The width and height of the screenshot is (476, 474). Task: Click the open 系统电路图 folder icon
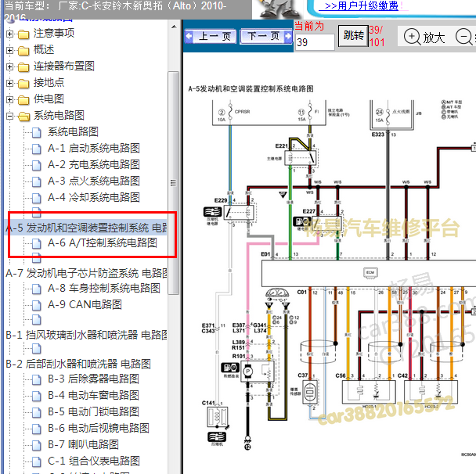(x=23, y=116)
